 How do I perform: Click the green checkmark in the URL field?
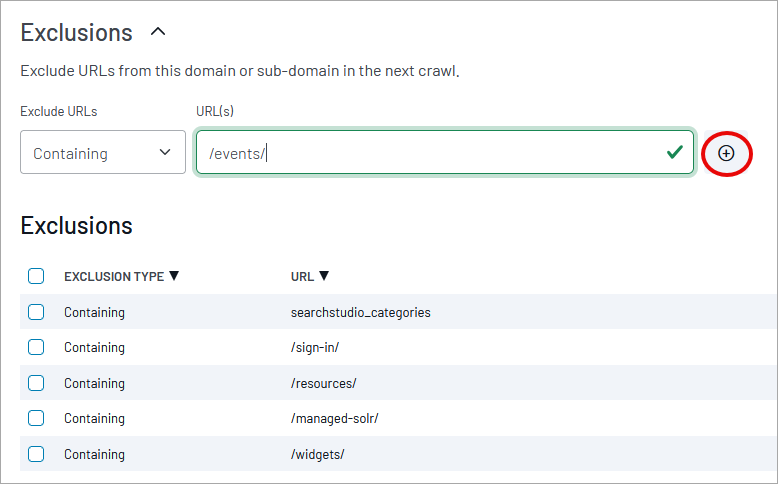(675, 152)
